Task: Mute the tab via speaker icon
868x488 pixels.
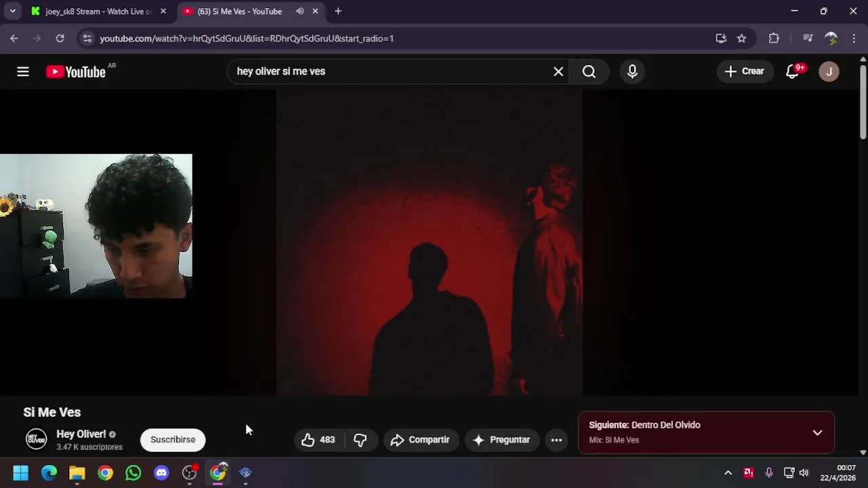Action: (299, 12)
